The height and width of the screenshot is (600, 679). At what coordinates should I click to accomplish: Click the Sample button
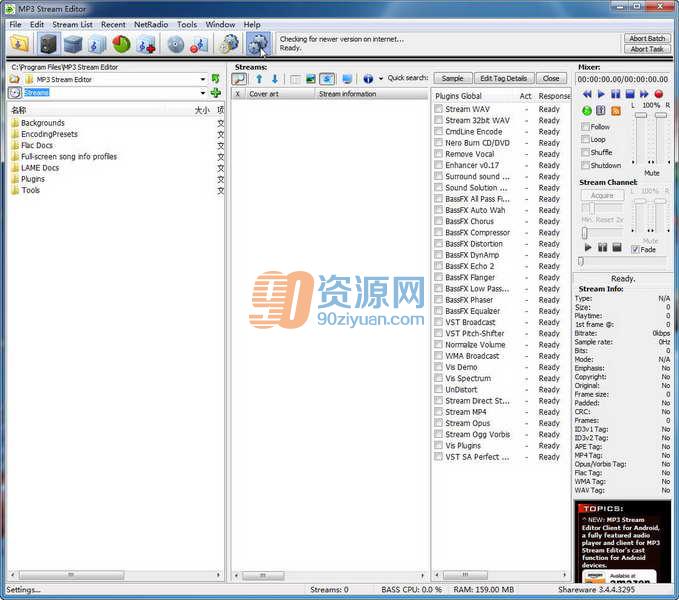coord(453,78)
